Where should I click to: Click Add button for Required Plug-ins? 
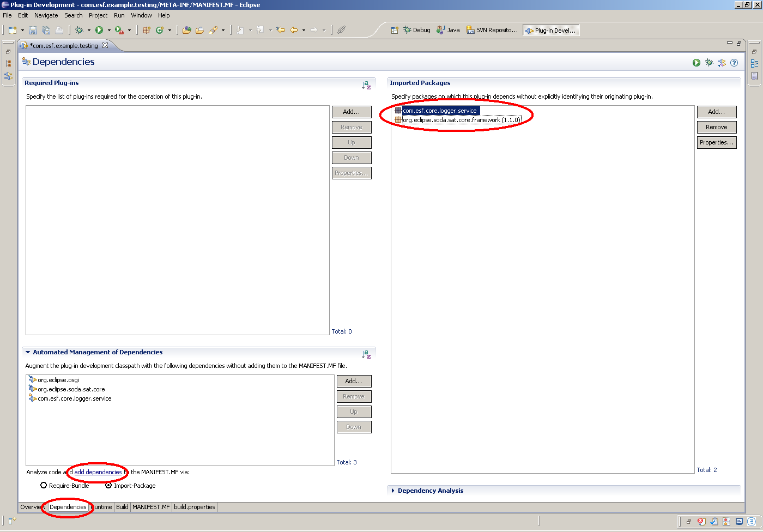[x=352, y=112]
